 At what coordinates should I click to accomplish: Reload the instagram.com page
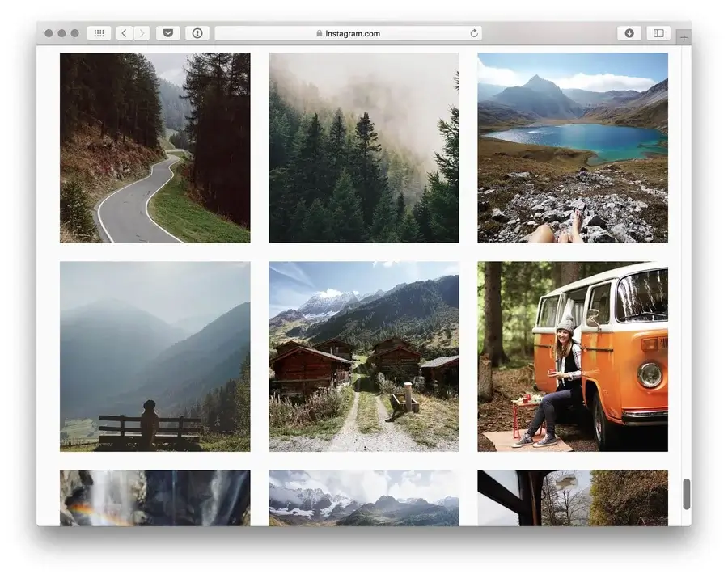[474, 33]
